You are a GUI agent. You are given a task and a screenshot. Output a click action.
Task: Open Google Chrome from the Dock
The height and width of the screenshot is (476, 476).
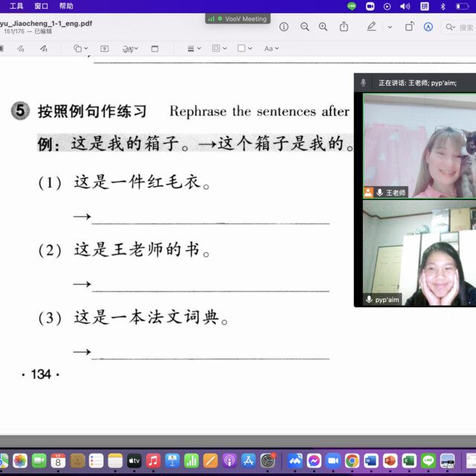tap(352, 460)
